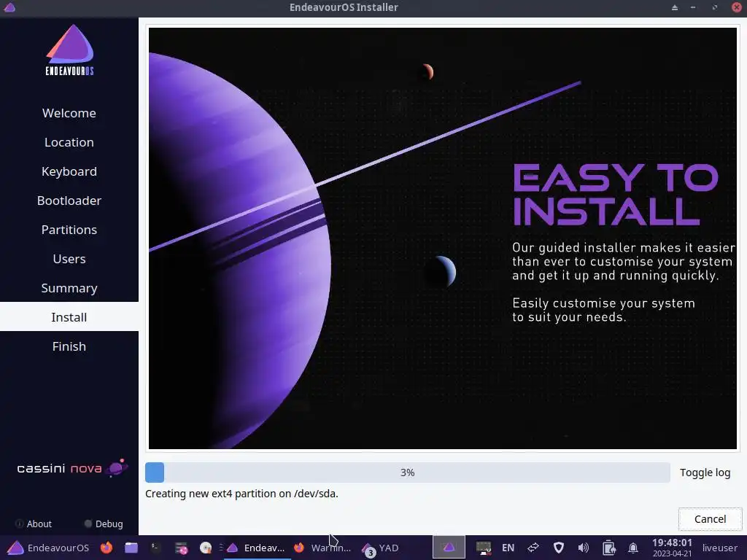Switch to the Firefox Warning window in the taskbar
The height and width of the screenshot is (560, 747).
pyautogui.click(x=322, y=548)
